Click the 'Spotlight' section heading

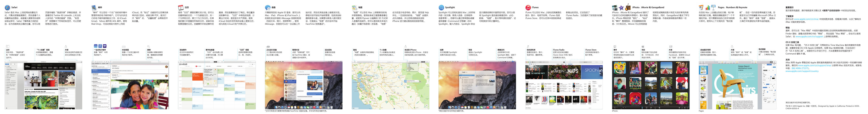(x=450, y=7)
